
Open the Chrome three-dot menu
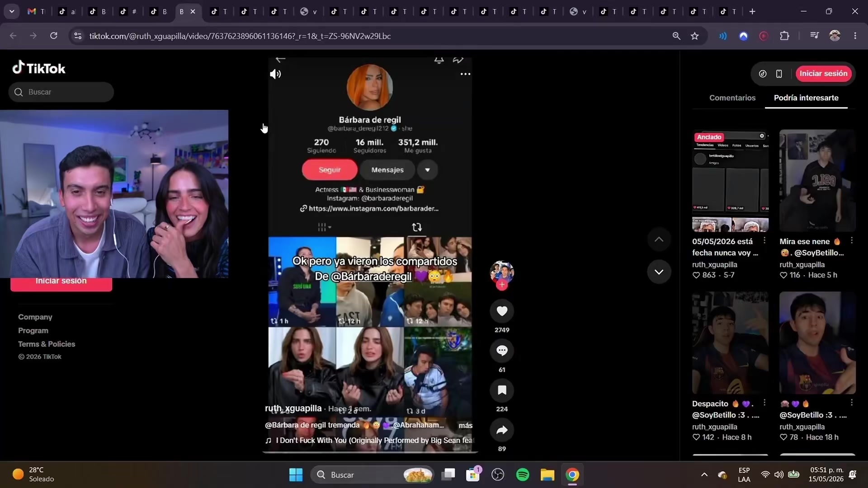(855, 36)
